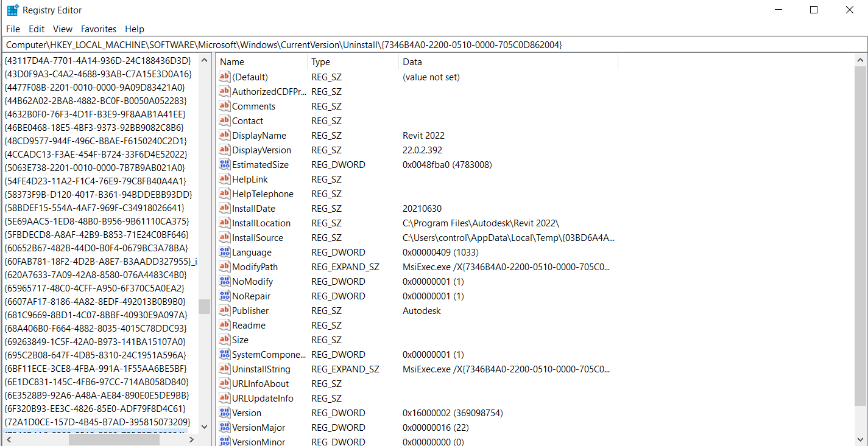Select the DWORD icon for SystemComponent
868x446 pixels.
[225, 355]
